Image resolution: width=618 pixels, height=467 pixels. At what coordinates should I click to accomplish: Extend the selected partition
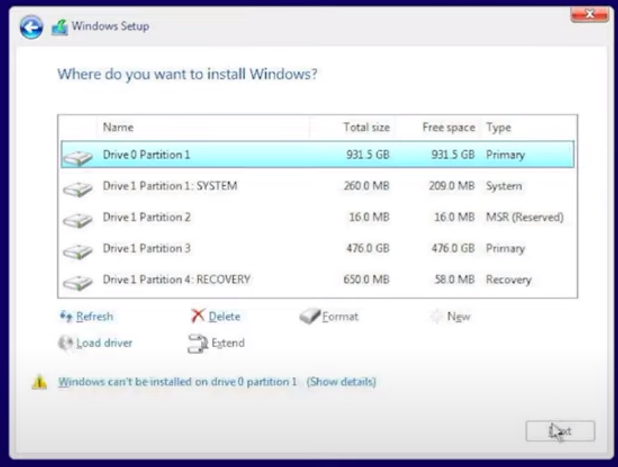coord(228,343)
